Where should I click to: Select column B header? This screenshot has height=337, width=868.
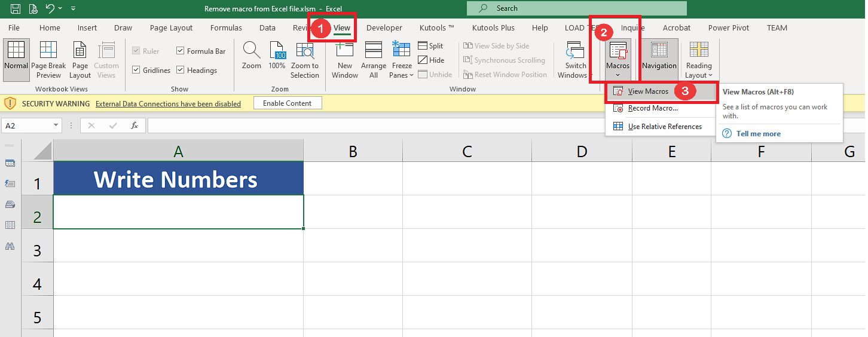(x=353, y=152)
